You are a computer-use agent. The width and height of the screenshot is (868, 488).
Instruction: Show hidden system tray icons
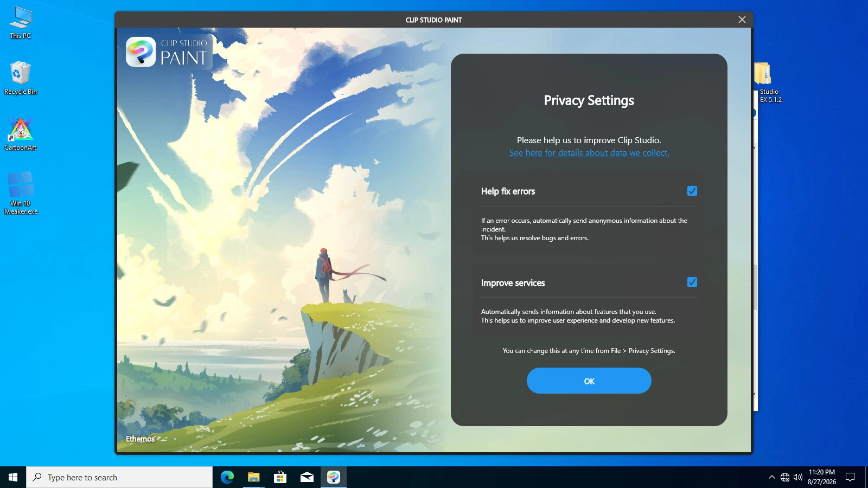pos(771,477)
